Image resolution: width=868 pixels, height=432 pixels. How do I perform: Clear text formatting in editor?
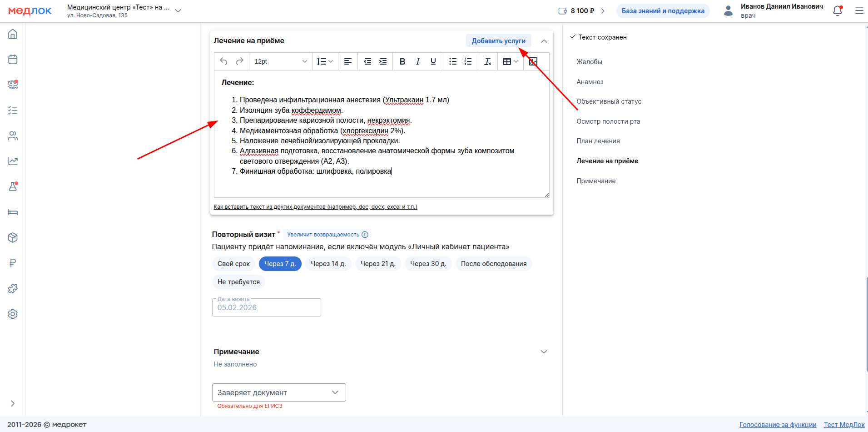click(487, 61)
